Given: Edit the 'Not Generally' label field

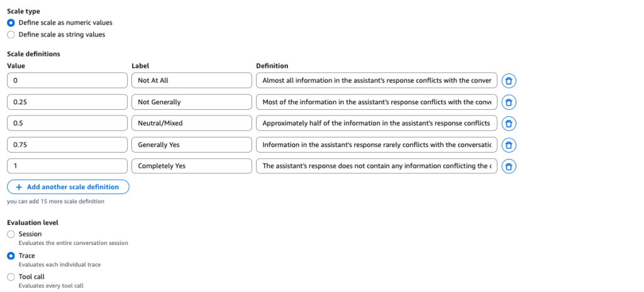Looking at the screenshot, I should tap(191, 102).
